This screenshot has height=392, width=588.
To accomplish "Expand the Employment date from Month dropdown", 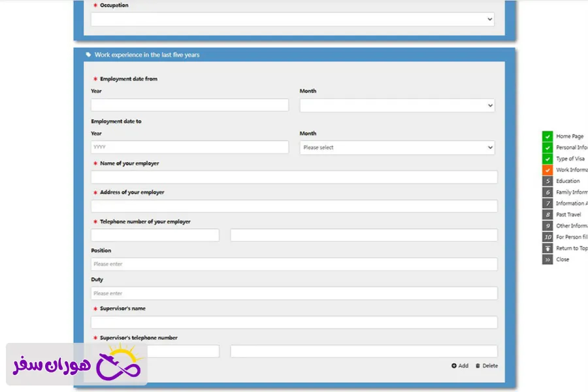I will coord(397,105).
